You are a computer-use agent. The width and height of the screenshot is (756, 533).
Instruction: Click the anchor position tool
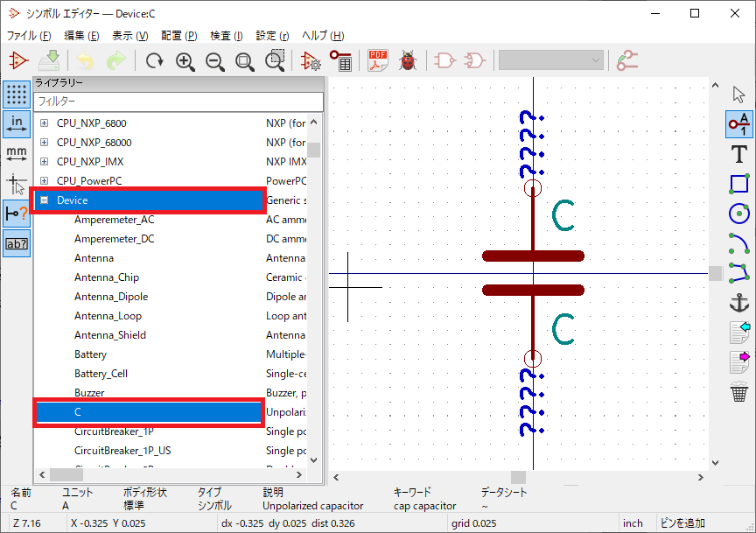[739, 303]
